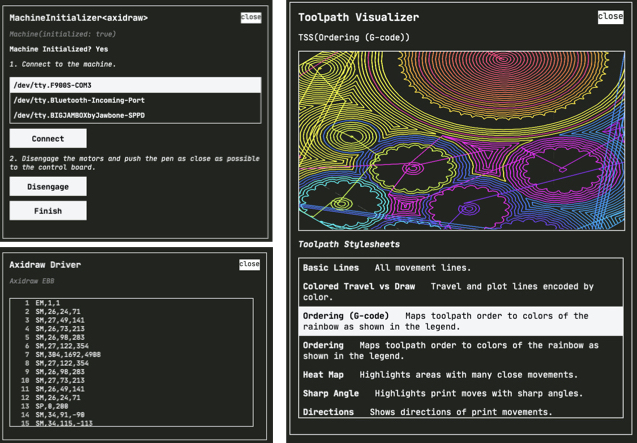Click the Axidraw EBB subtitle

[x=32, y=281]
